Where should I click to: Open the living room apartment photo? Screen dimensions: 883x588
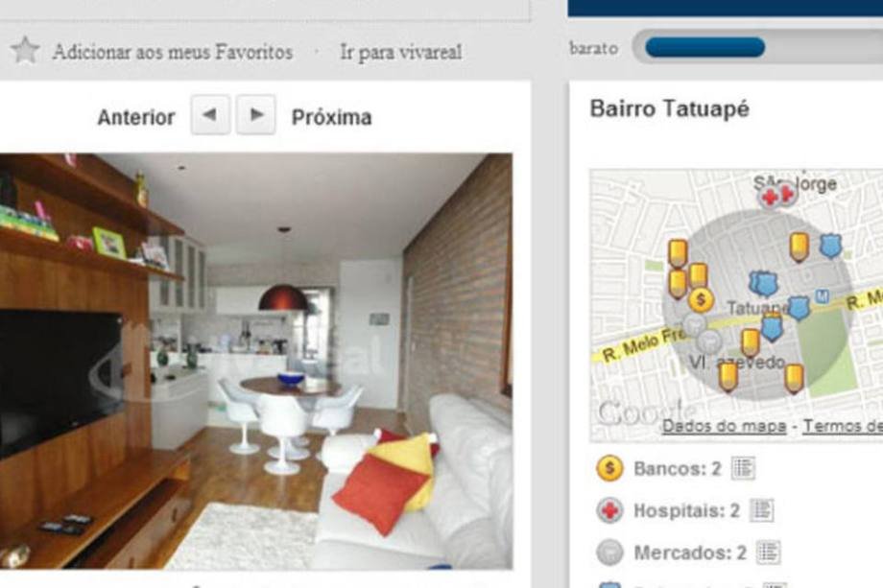[x=256, y=362]
